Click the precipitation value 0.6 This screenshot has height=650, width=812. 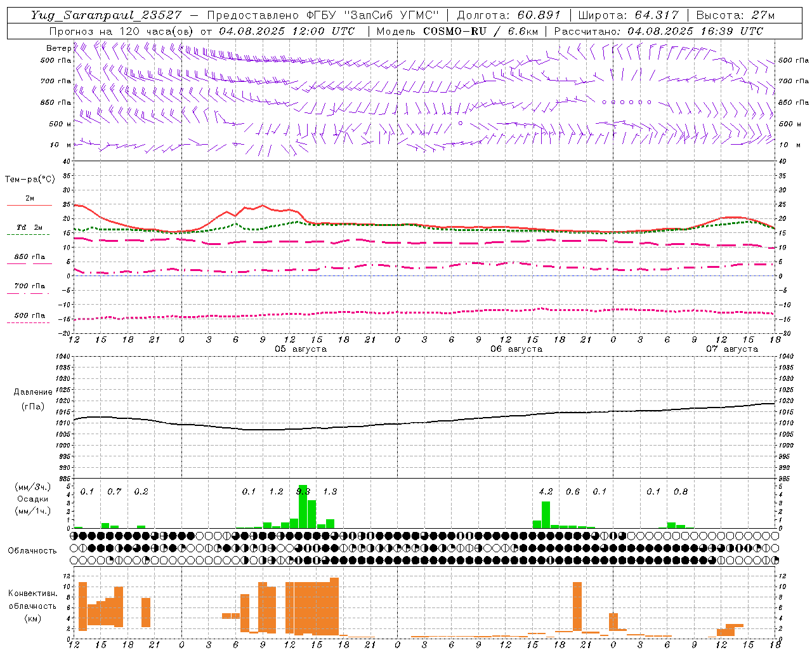(x=573, y=491)
